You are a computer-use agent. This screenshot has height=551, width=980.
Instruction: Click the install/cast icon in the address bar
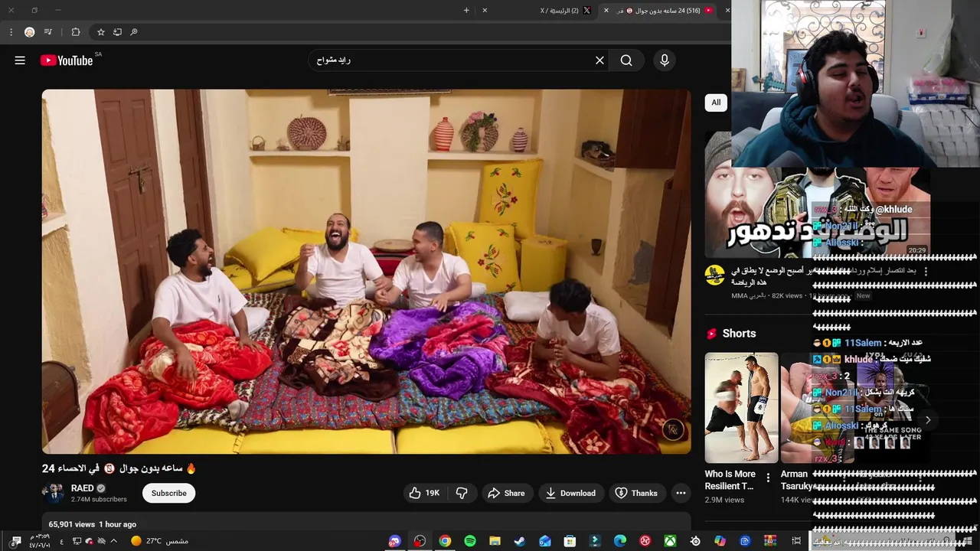click(x=117, y=32)
